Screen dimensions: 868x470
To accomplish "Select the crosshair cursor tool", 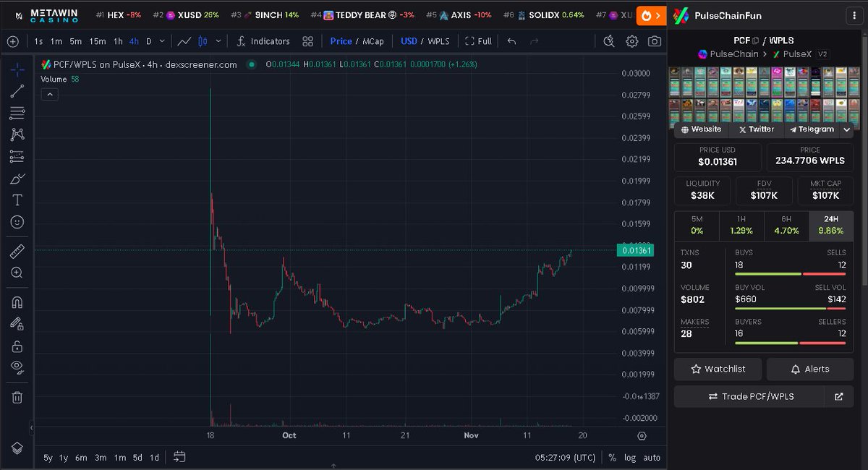I will (x=17, y=69).
